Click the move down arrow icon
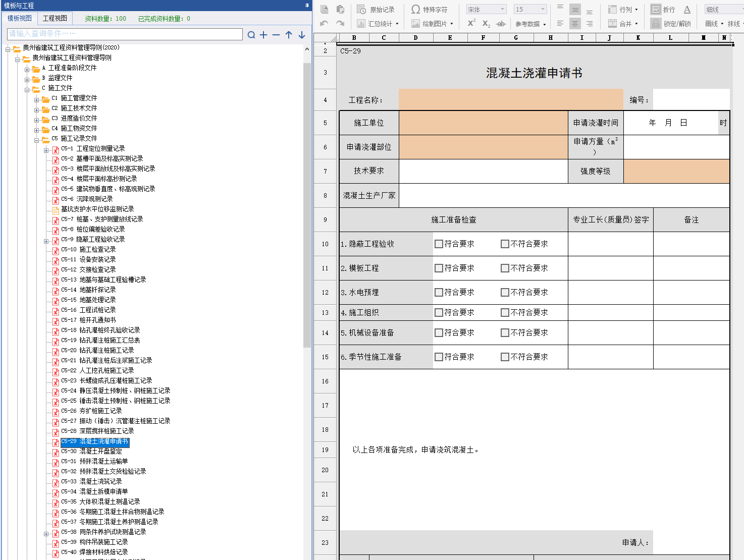 point(302,35)
